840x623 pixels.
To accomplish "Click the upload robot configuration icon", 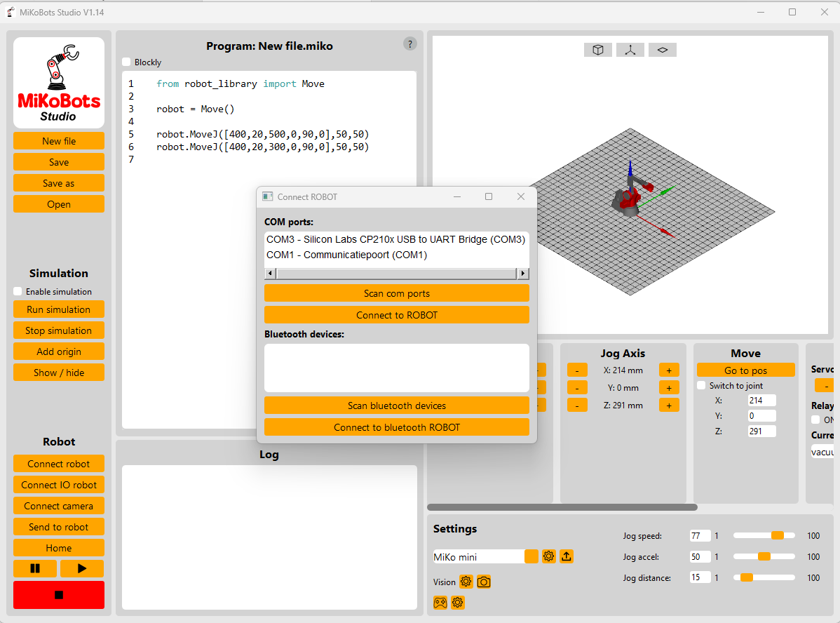I will (x=567, y=556).
